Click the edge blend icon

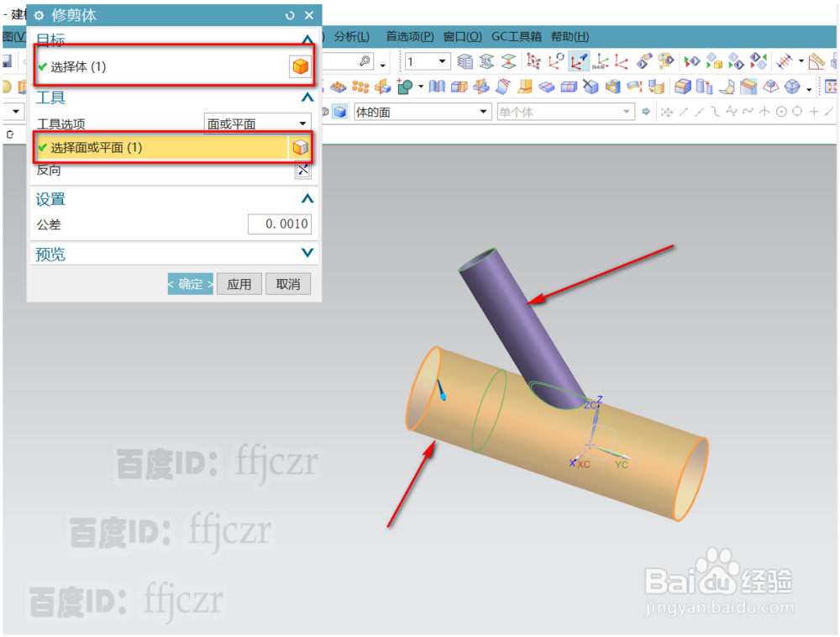coord(682,87)
